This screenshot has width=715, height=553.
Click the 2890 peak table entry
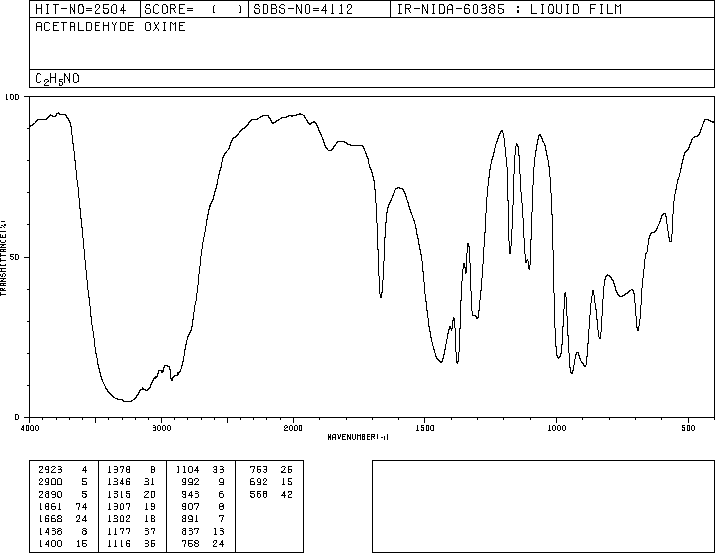pos(50,494)
